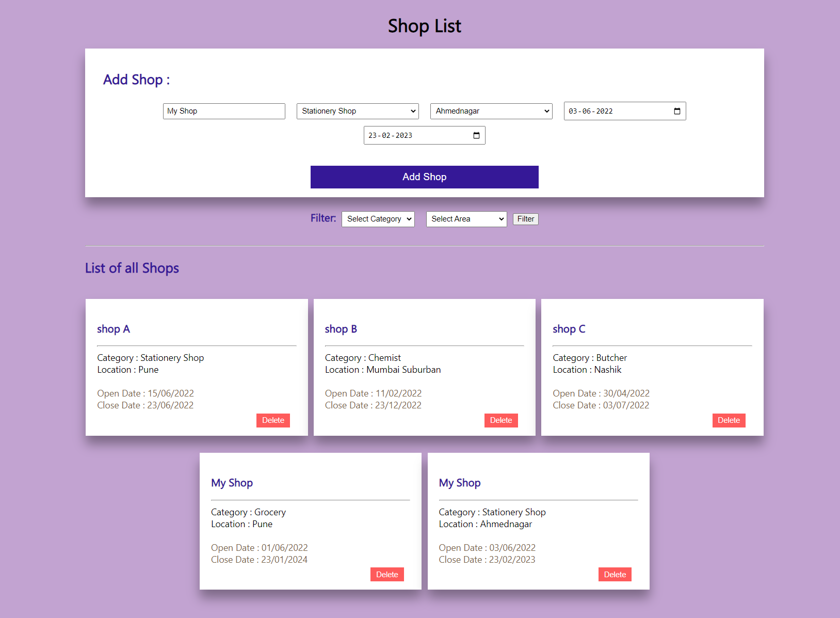
Task: Click the shop name field containing My Shop
Action: click(x=224, y=111)
